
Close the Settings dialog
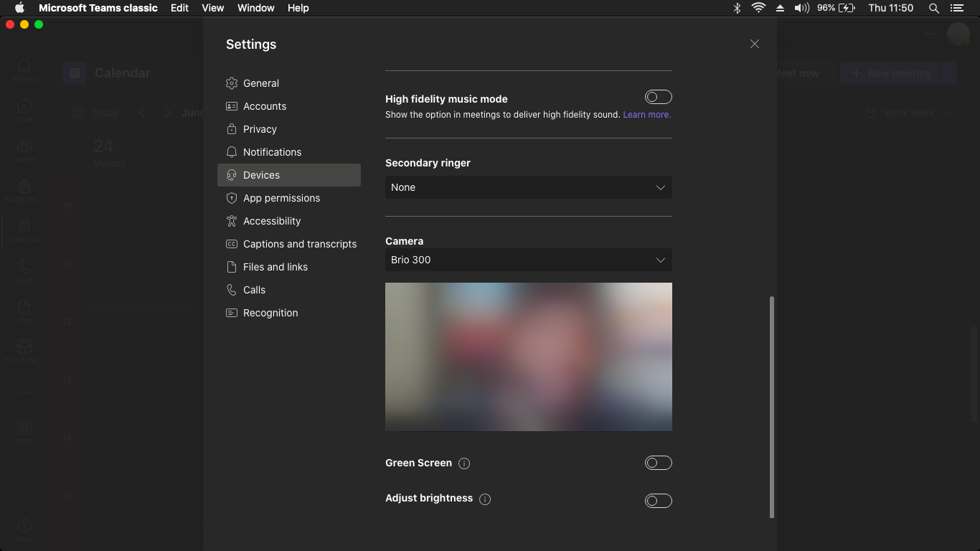click(x=755, y=44)
